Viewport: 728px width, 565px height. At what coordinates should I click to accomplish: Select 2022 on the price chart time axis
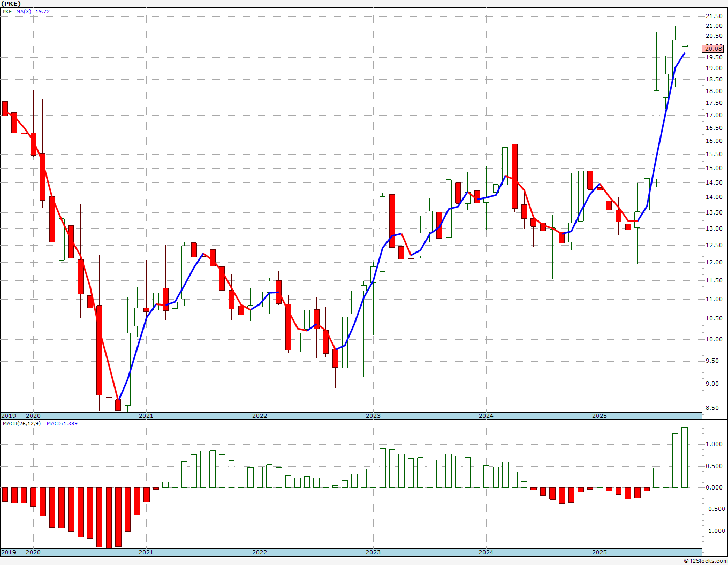coord(260,416)
